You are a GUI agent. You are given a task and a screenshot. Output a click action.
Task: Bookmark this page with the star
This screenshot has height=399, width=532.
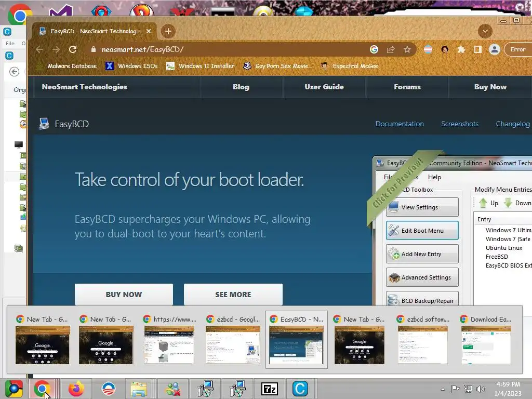pos(407,49)
